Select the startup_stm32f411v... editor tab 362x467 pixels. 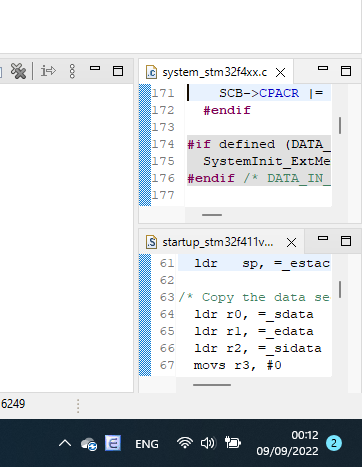pos(218,242)
